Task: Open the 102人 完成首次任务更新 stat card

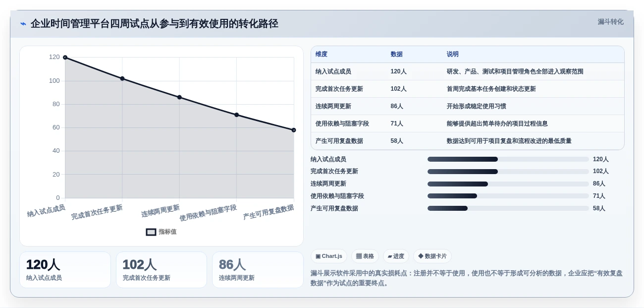Action: [x=161, y=270]
